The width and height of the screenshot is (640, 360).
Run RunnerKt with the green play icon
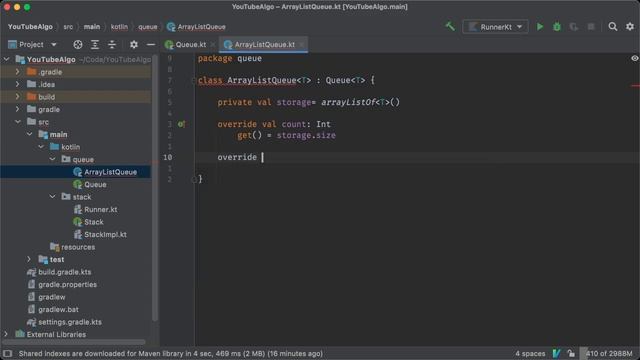click(540, 27)
